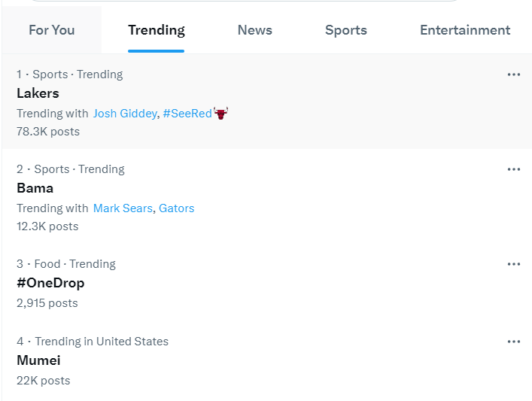Open the Mark Sears link

pos(123,208)
